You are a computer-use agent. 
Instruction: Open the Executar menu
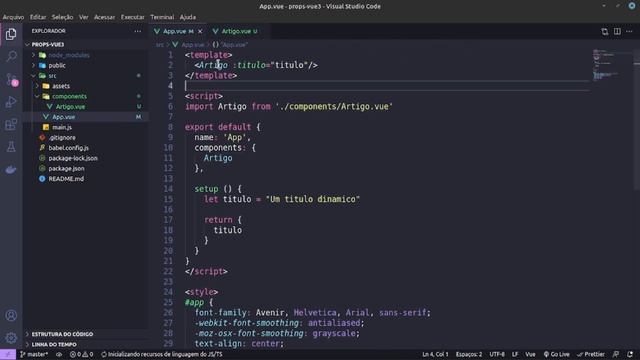pyautogui.click(x=133, y=17)
